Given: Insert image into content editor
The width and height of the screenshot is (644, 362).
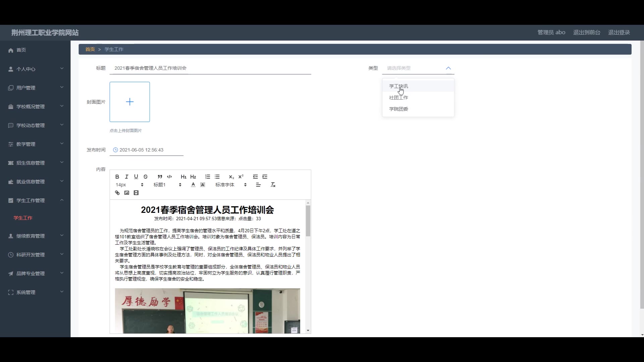Looking at the screenshot, I should point(126,193).
